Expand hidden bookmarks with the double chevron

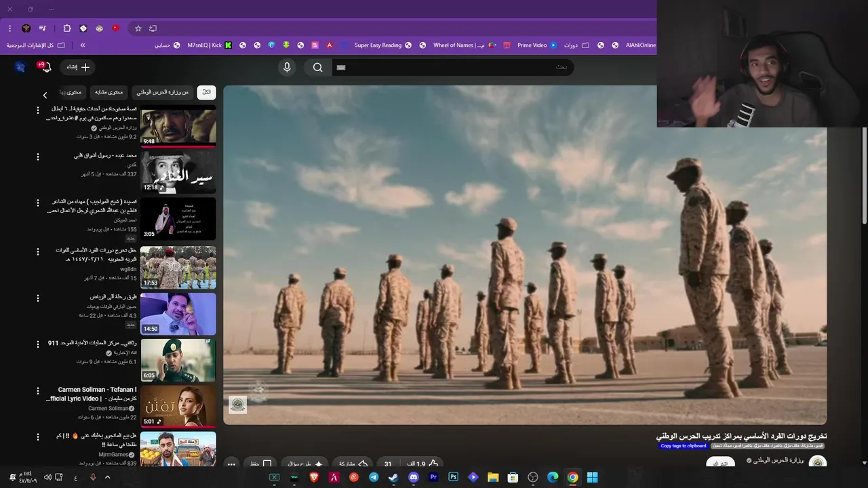tap(83, 45)
